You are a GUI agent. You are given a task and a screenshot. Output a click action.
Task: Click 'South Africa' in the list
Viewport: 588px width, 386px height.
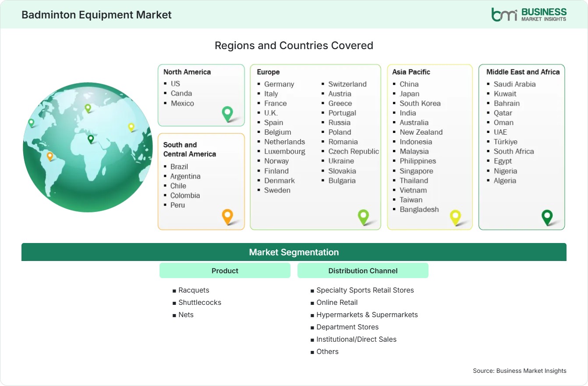point(514,152)
